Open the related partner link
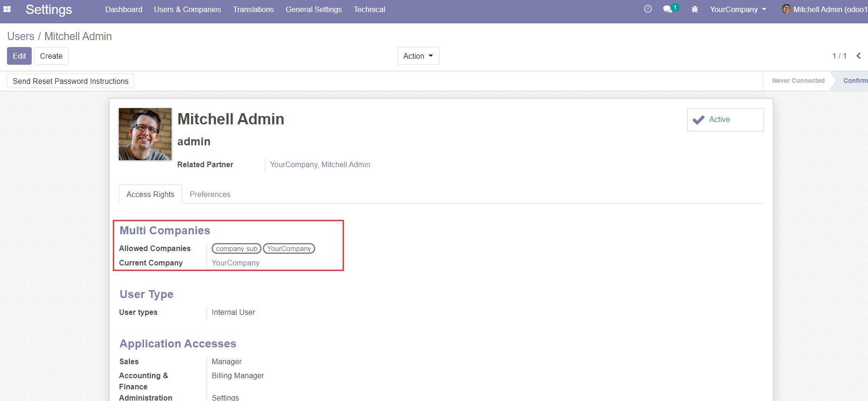This screenshot has width=868, height=401. (x=320, y=164)
